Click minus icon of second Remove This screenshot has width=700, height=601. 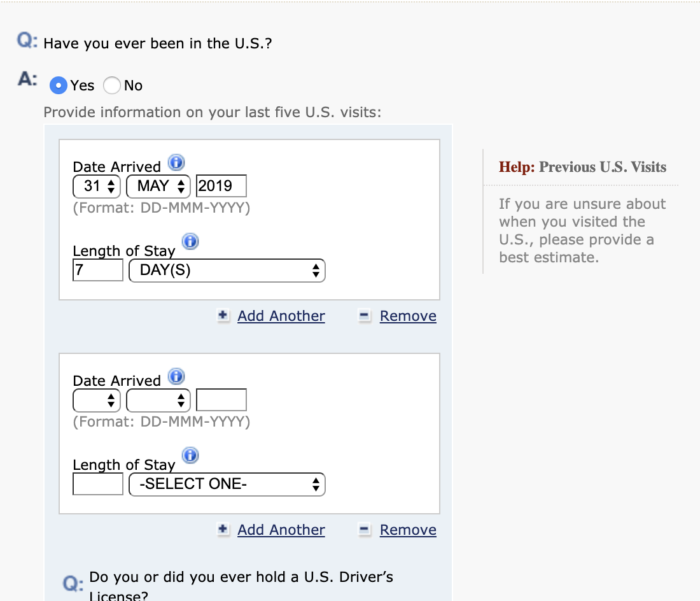[365, 530]
